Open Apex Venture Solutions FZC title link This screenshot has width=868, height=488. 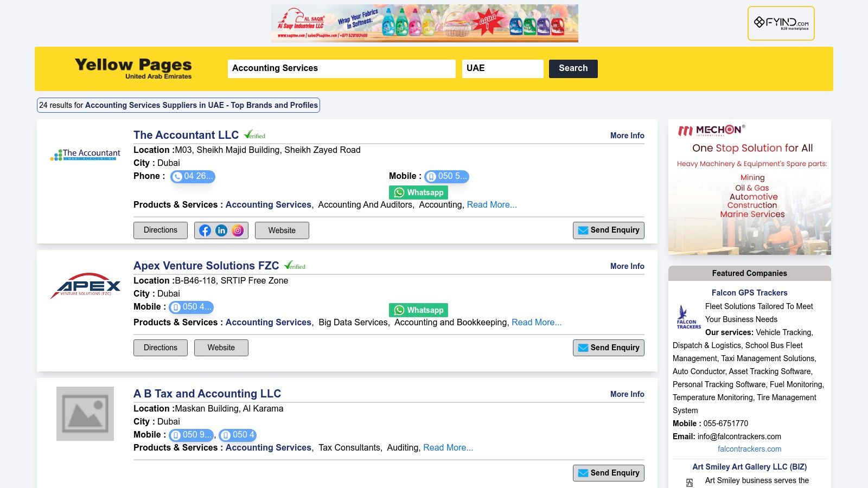206,266
